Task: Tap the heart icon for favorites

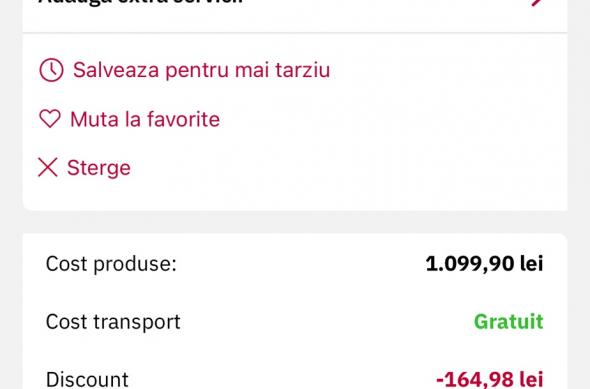Action: coord(50,119)
